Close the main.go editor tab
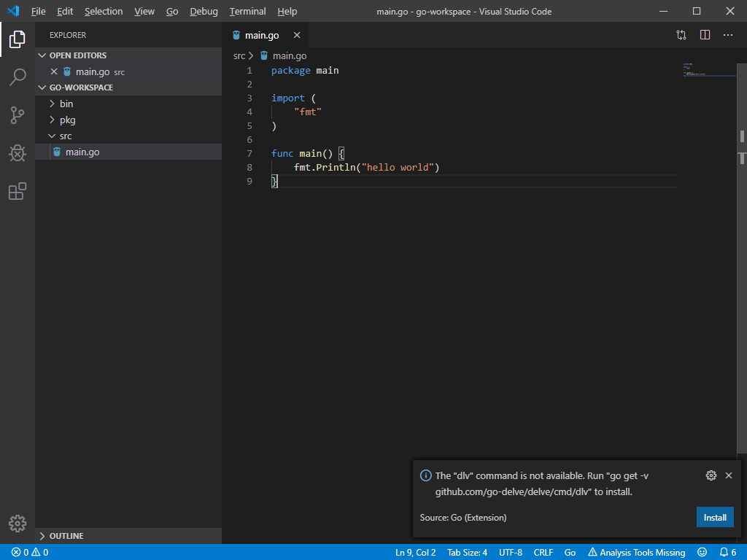The image size is (747, 560). tap(297, 35)
